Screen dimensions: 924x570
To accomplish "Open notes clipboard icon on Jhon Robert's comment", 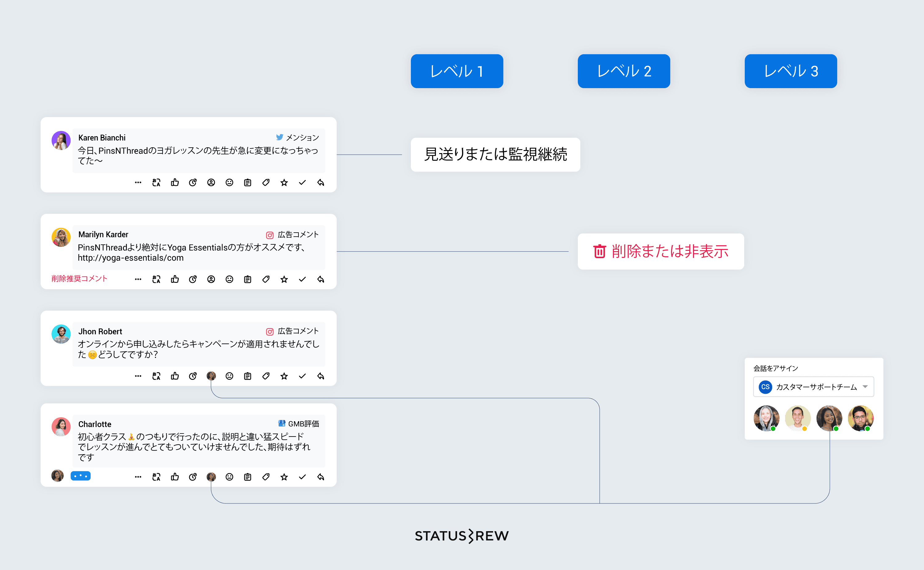I will pyautogui.click(x=248, y=376).
